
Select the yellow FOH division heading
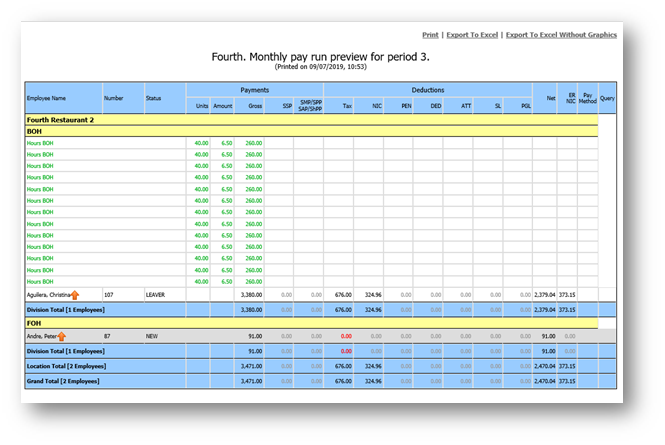click(x=34, y=324)
